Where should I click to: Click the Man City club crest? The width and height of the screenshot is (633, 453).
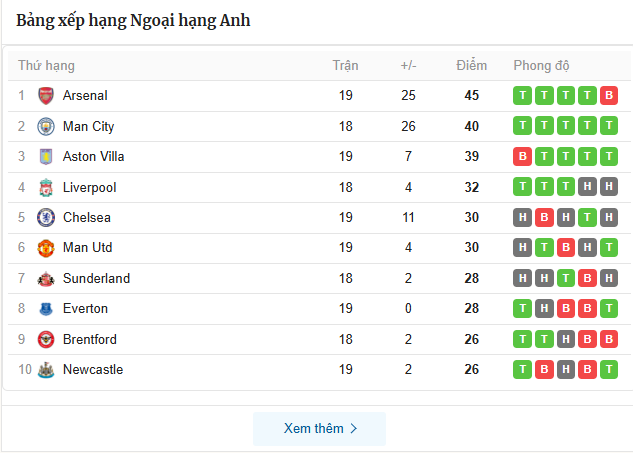point(46,126)
